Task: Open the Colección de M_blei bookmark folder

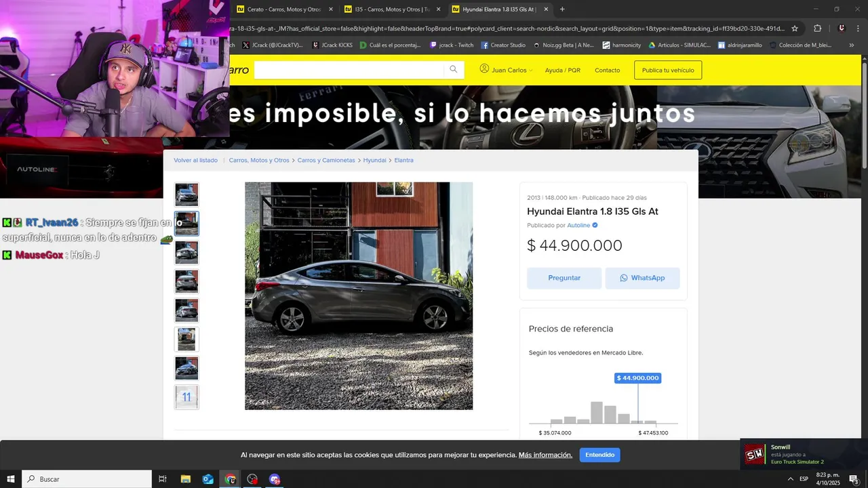Action: (800, 45)
